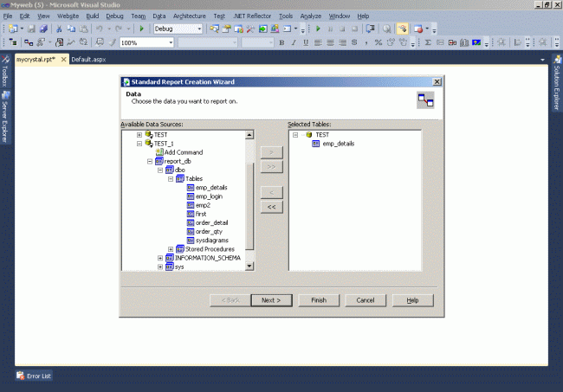This screenshot has height=392, width=563.
Task: Click the Save All icon
Action: tap(43, 29)
